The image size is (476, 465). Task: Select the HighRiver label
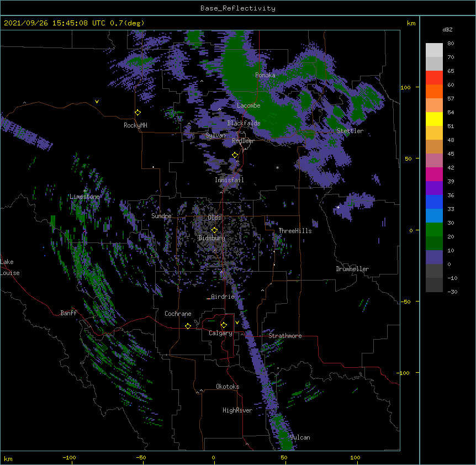point(237,410)
